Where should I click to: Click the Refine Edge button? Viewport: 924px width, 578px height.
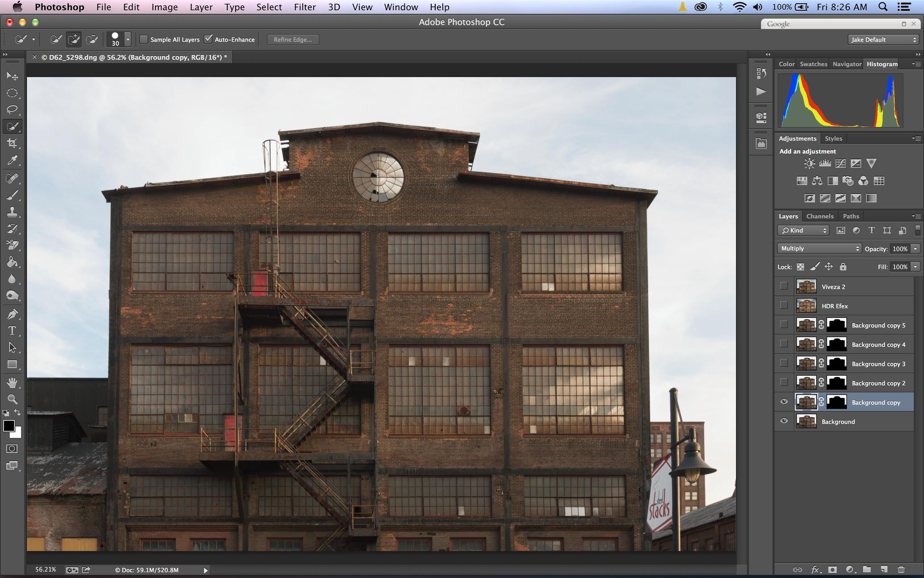click(293, 39)
